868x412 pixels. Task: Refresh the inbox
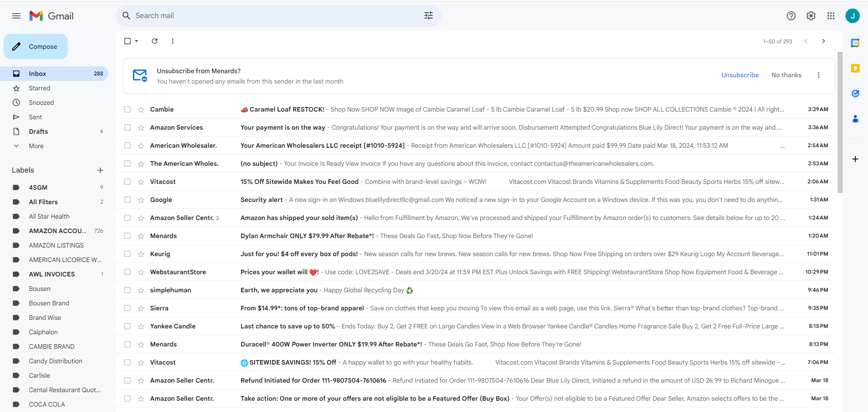(155, 41)
